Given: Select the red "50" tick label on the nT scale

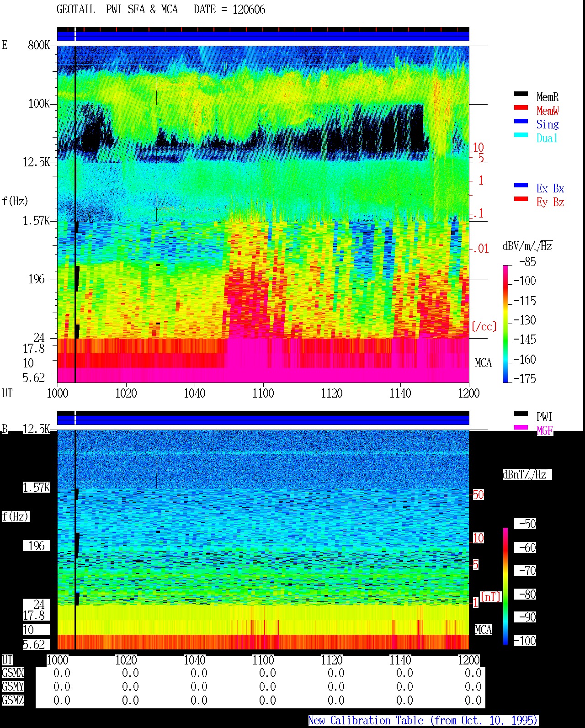Looking at the screenshot, I should coord(478,494).
